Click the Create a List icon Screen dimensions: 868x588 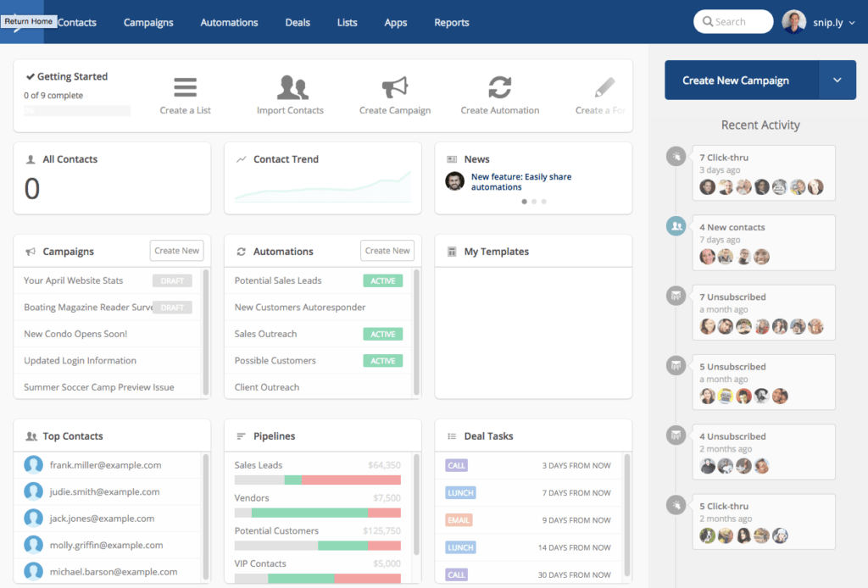pyautogui.click(x=185, y=87)
